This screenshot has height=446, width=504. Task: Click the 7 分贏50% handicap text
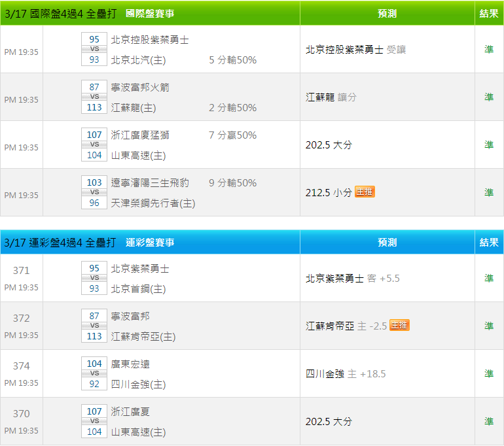click(233, 135)
